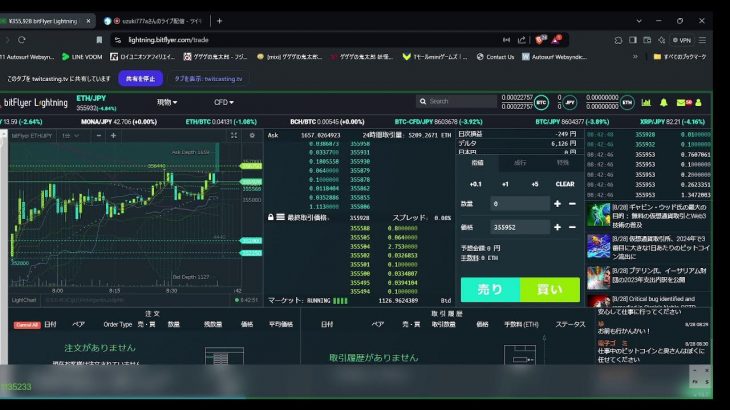The height and width of the screenshot is (410, 730).
Task: Zoom out the chart with minus button
Action: tap(99, 135)
